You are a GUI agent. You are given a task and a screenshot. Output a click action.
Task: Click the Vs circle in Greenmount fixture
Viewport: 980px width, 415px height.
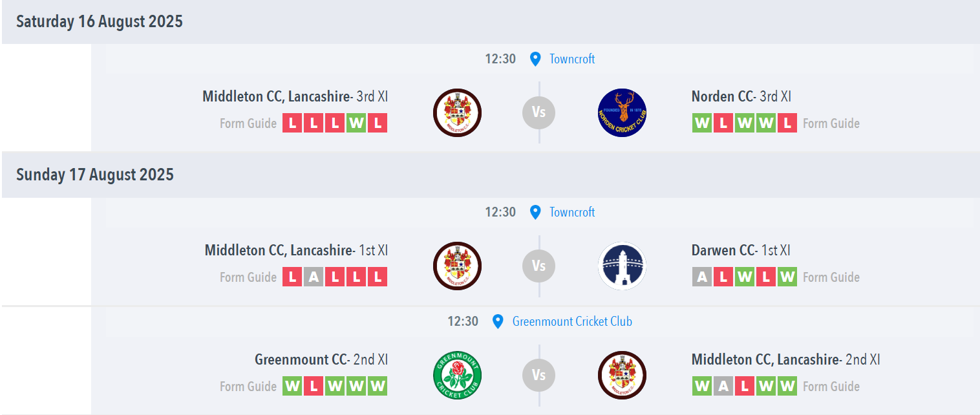[x=538, y=376]
